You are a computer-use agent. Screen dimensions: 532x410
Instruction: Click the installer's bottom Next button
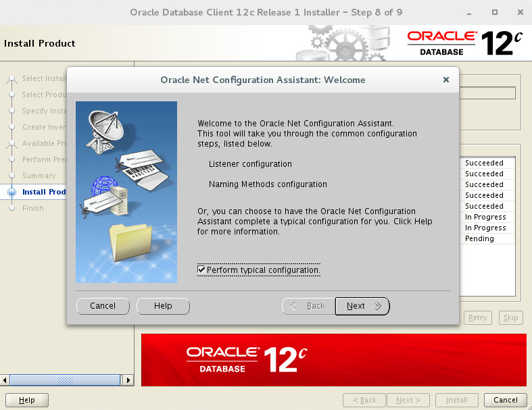(408, 400)
